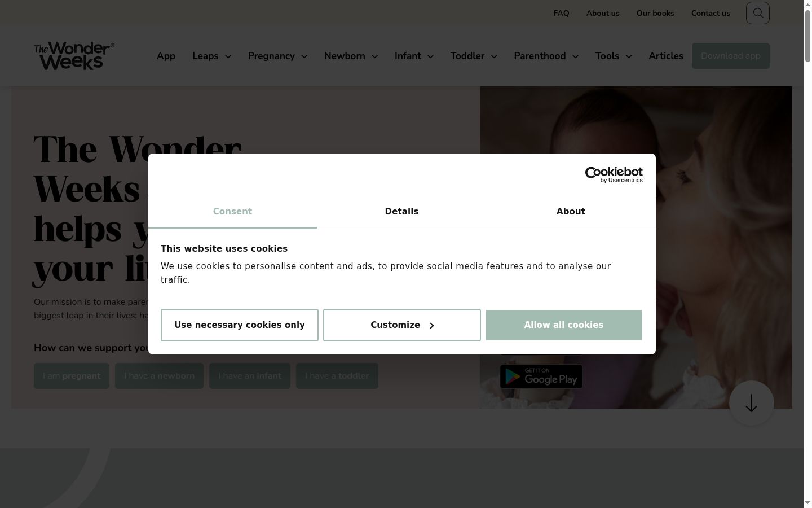The image size is (812, 508).
Task: Choose the I have a newborn option
Action: (x=160, y=376)
